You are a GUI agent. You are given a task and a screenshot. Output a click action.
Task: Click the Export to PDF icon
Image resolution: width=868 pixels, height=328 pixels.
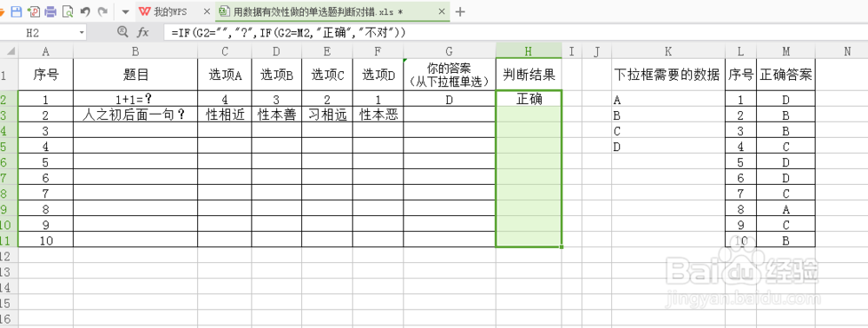point(33,11)
